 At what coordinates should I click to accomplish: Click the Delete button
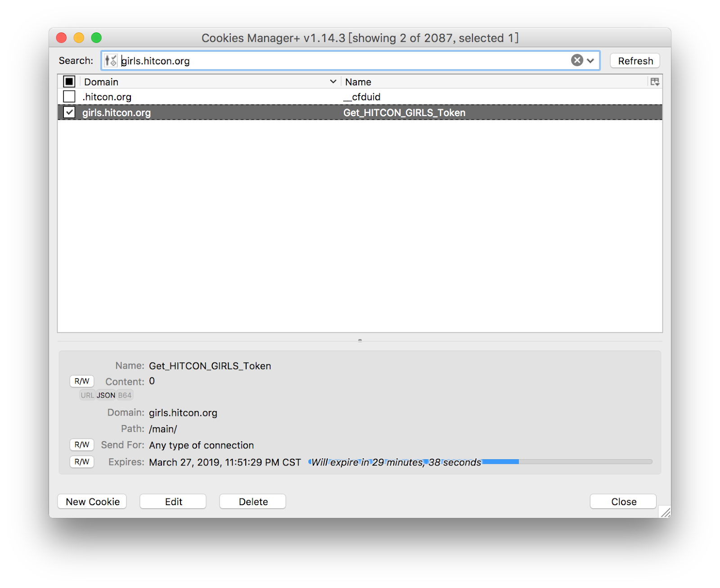(x=253, y=502)
